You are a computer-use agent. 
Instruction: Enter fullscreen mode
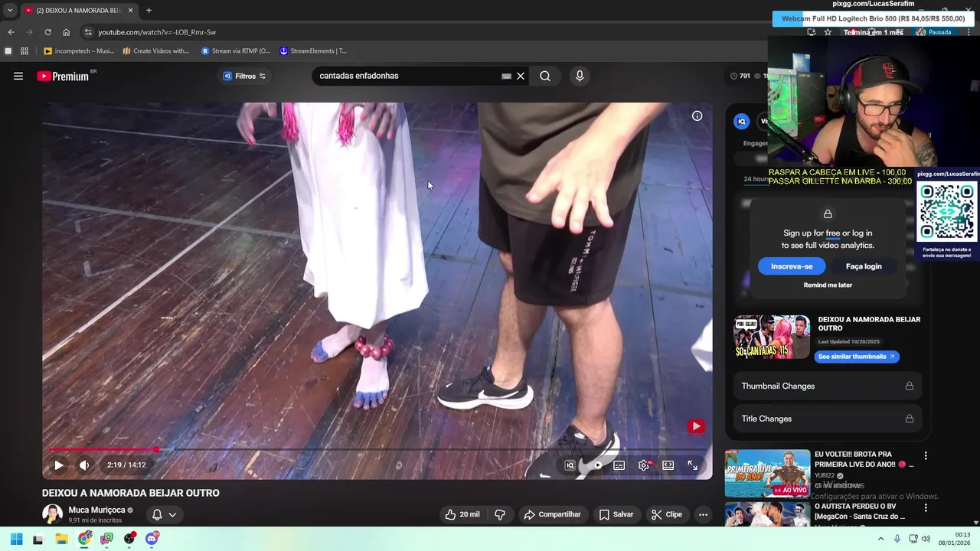click(692, 465)
